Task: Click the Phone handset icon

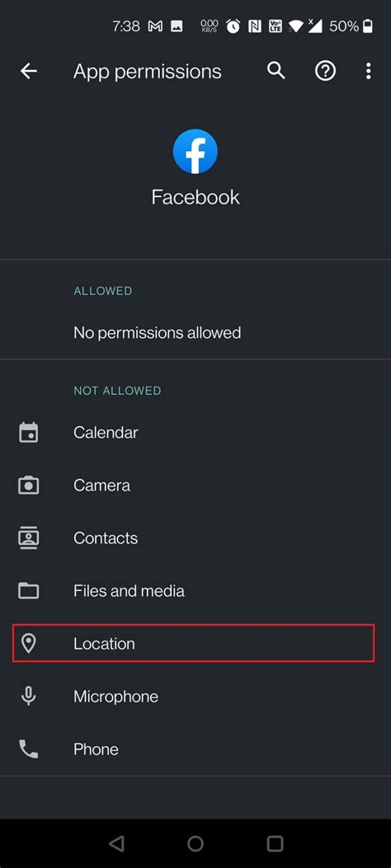Action: click(x=29, y=749)
